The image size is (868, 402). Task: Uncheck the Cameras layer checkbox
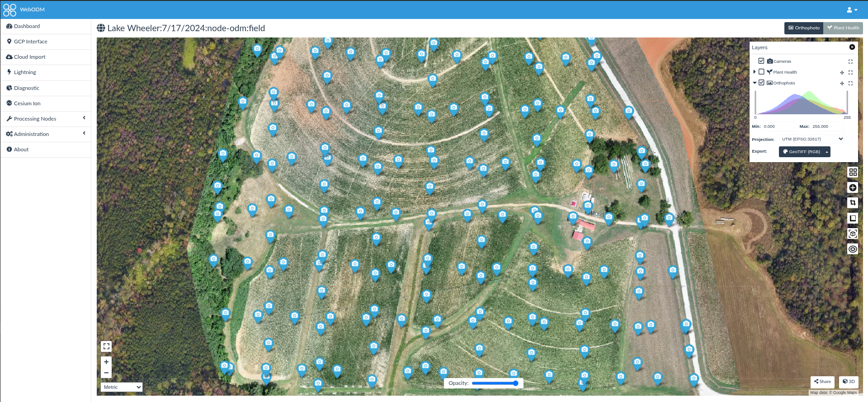[x=761, y=61]
